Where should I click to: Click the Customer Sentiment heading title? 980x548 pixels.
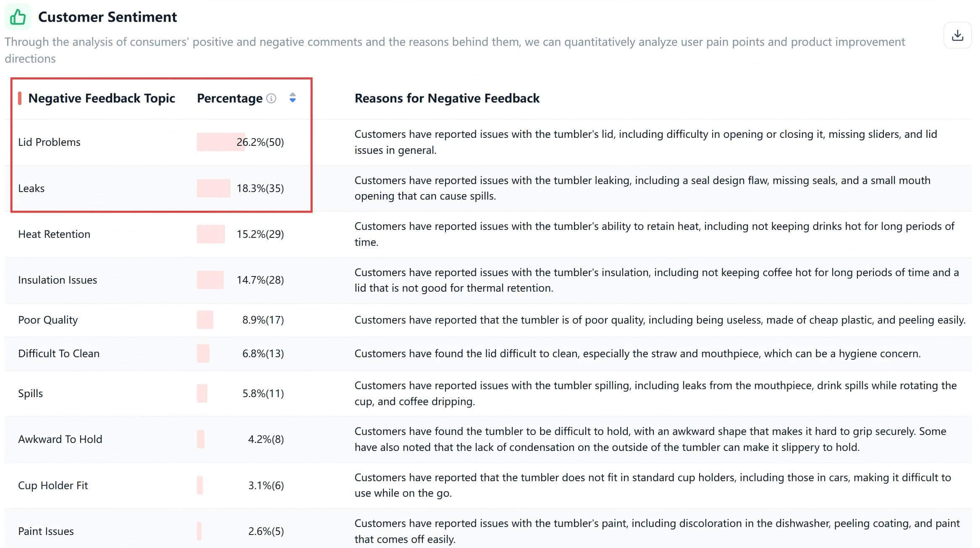coord(107,17)
